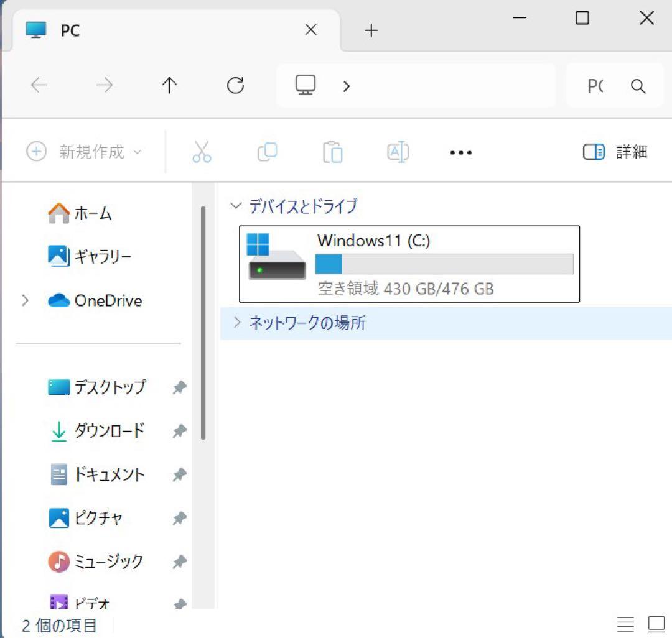Expand the ネットワークの場所 section
Screen dimensions: 672x638
pos(236,322)
